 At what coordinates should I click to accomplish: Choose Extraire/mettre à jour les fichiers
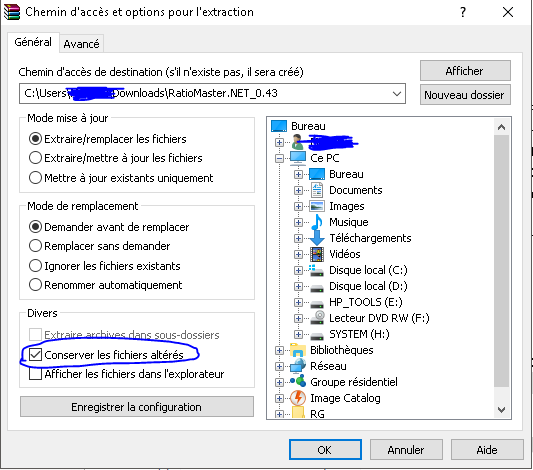click(x=35, y=158)
